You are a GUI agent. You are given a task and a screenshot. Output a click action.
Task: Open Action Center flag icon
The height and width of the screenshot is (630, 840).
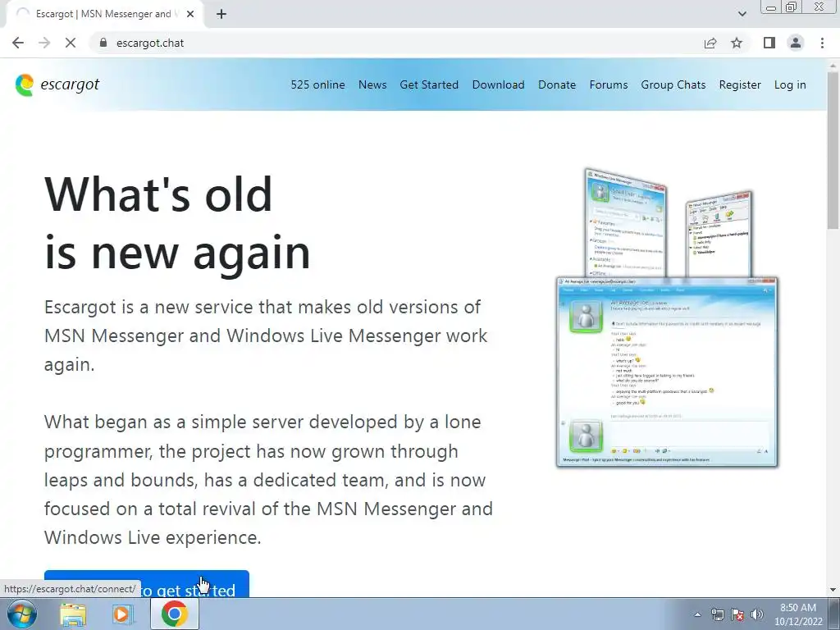(737, 614)
